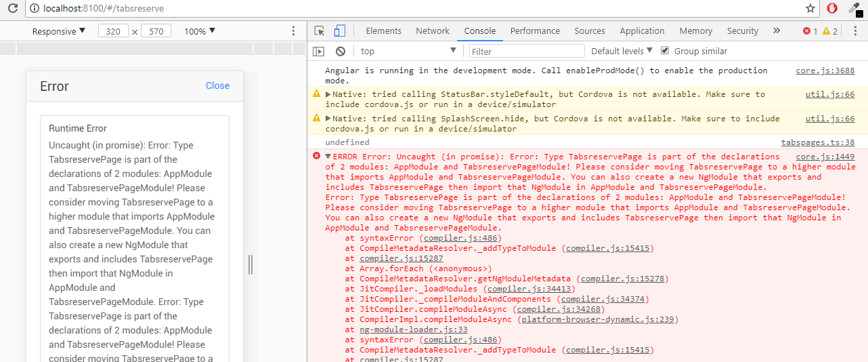Edit the viewport width field 320
The image size is (868, 362).
[x=113, y=31]
